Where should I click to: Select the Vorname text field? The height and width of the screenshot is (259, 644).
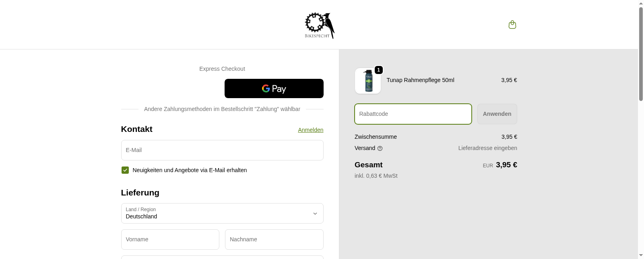pyautogui.click(x=170, y=239)
